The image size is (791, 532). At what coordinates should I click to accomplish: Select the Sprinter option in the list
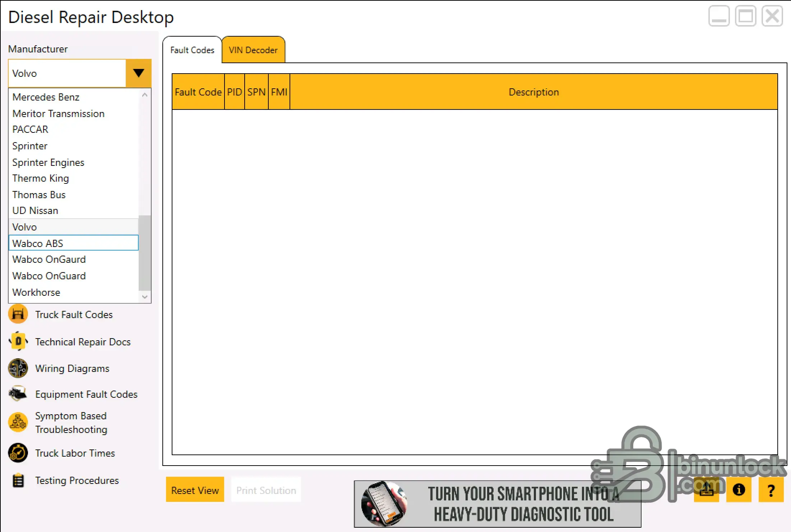pos(73,146)
